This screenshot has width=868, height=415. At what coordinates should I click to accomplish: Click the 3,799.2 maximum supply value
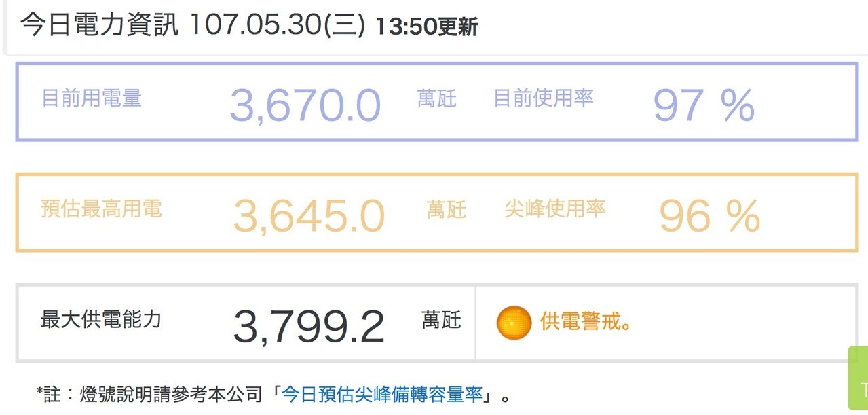309,326
